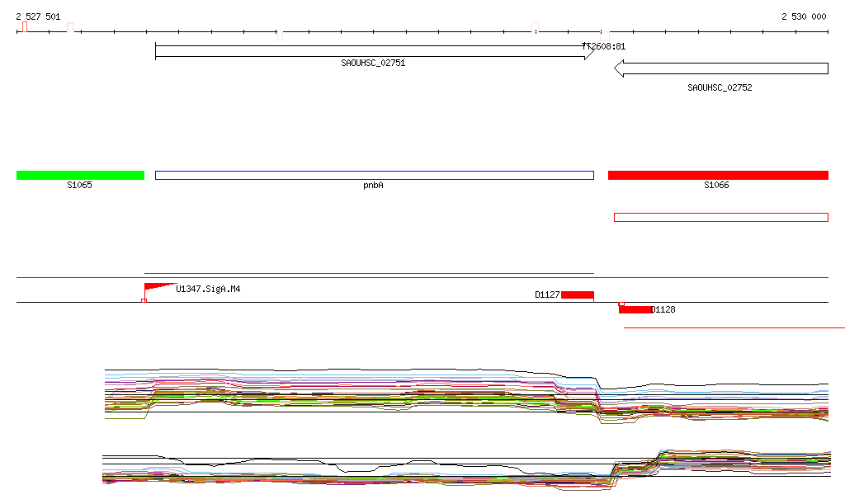845x504 pixels.
Task: Click the red marker at ruler start
Action: 25,27
